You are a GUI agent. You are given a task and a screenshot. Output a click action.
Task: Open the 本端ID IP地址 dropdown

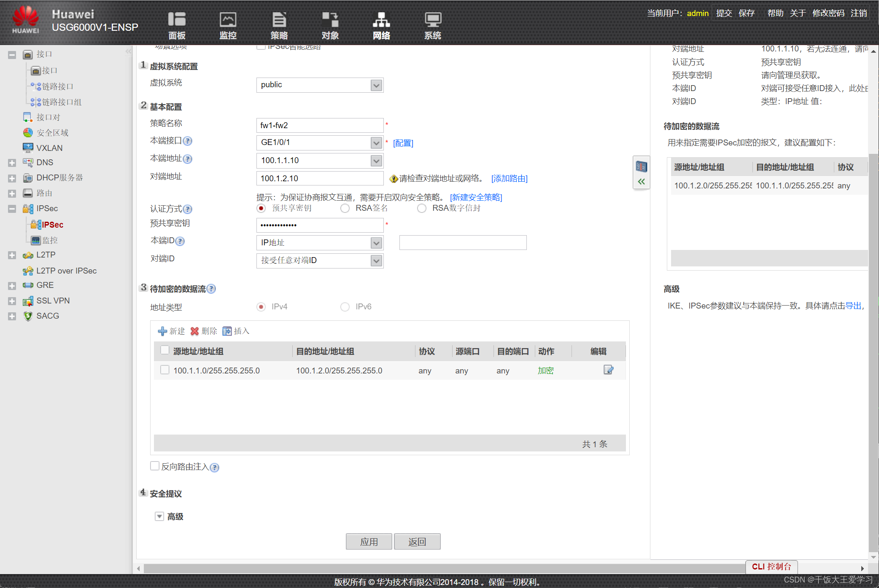375,242
